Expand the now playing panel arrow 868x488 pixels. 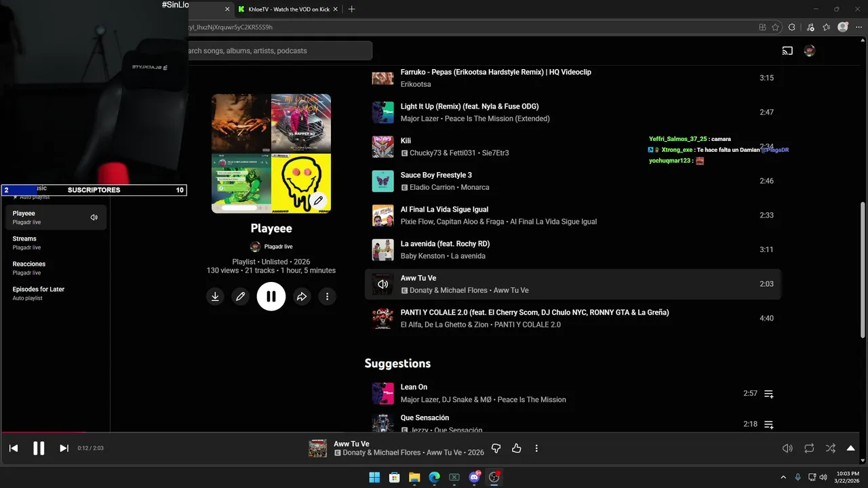click(850, 448)
